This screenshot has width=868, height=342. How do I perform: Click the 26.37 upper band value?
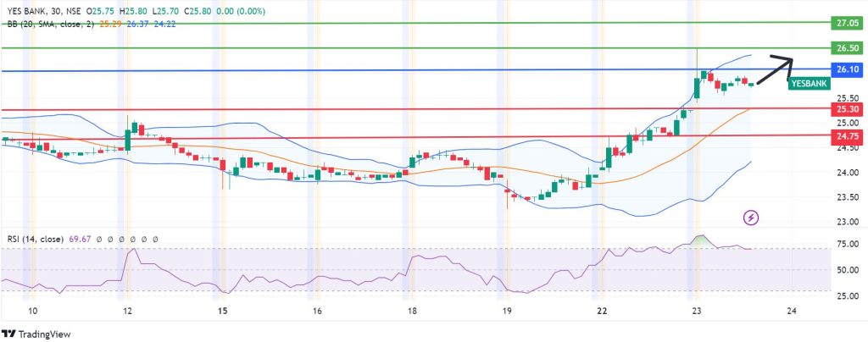pos(136,24)
